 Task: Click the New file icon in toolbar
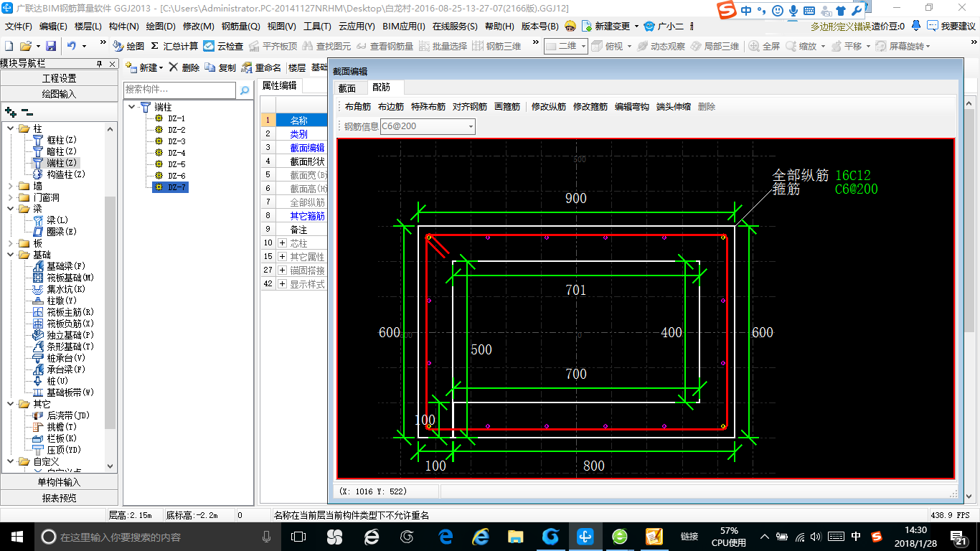[x=9, y=46]
